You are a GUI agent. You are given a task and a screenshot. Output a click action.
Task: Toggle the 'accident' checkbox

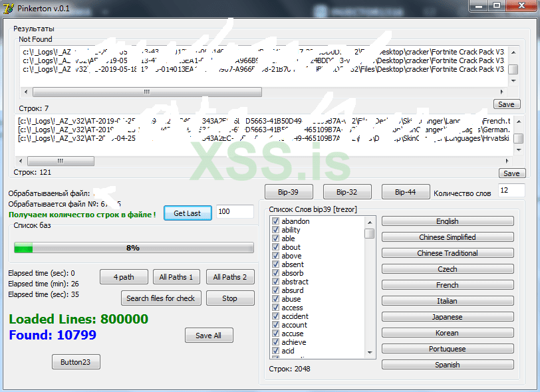tap(275, 316)
